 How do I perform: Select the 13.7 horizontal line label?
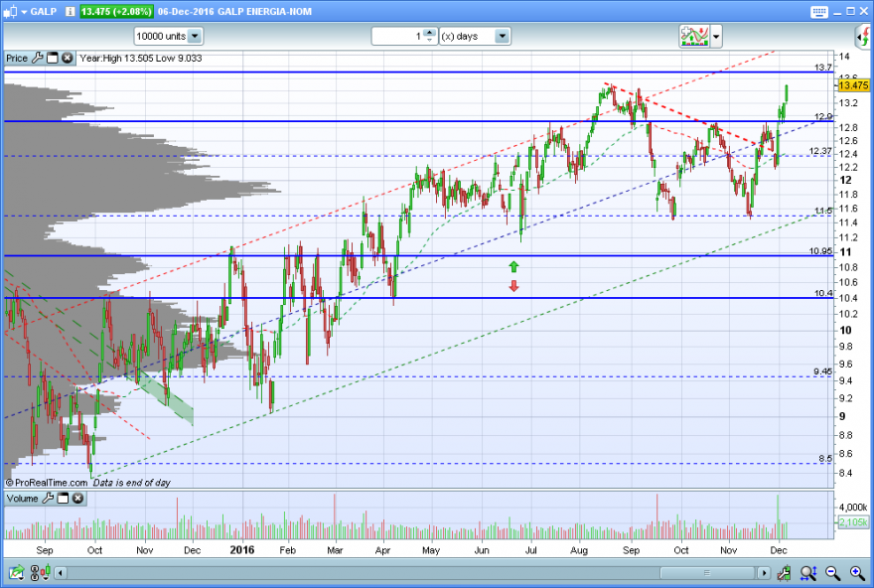click(x=822, y=68)
